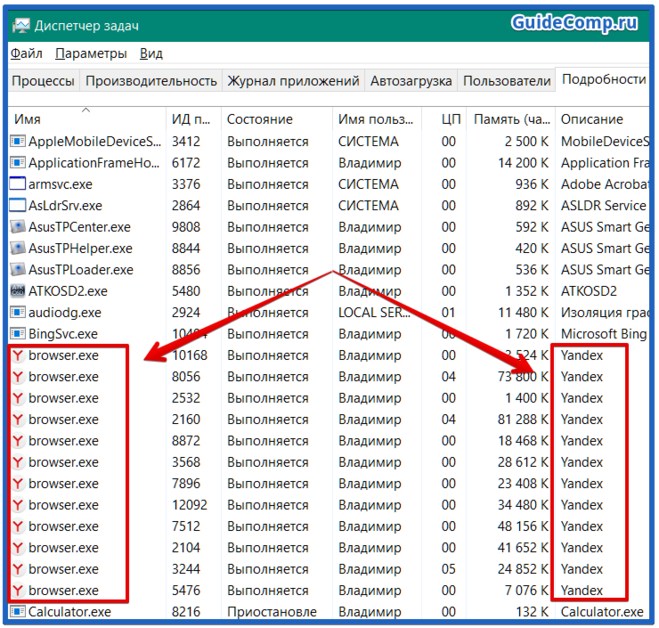659x628 pixels.
Task: Select the BingSvc.exe process row
Action: click(x=64, y=334)
